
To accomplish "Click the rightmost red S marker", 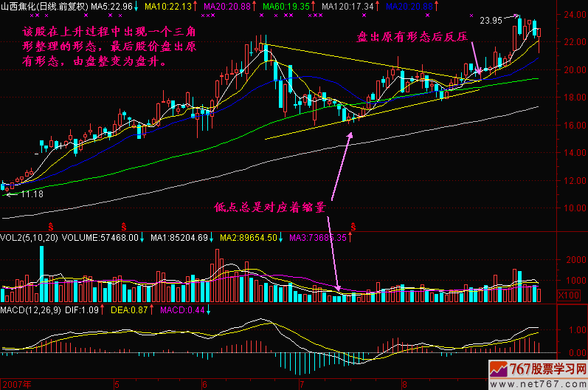I will click(x=353, y=224).
